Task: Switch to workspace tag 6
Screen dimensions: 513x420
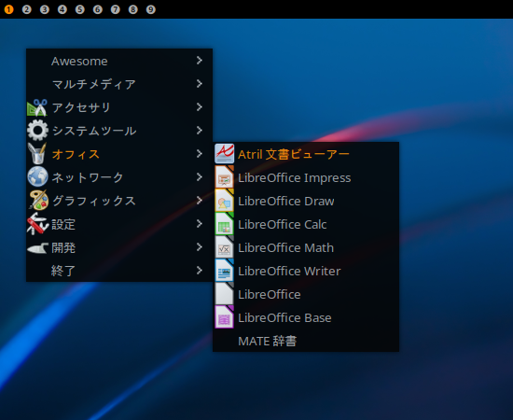Action: 97,9
